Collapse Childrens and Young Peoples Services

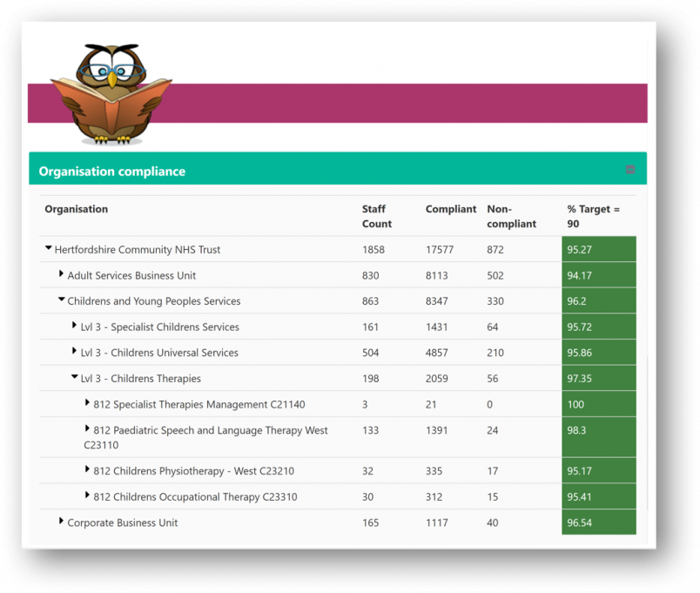point(62,300)
